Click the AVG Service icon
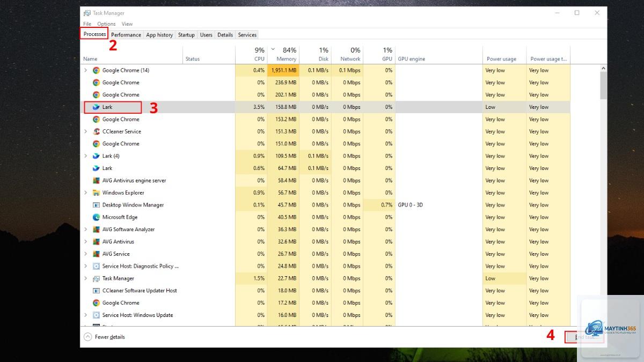This screenshot has width=644, height=362. pyautogui.click(x=96, y=254)
